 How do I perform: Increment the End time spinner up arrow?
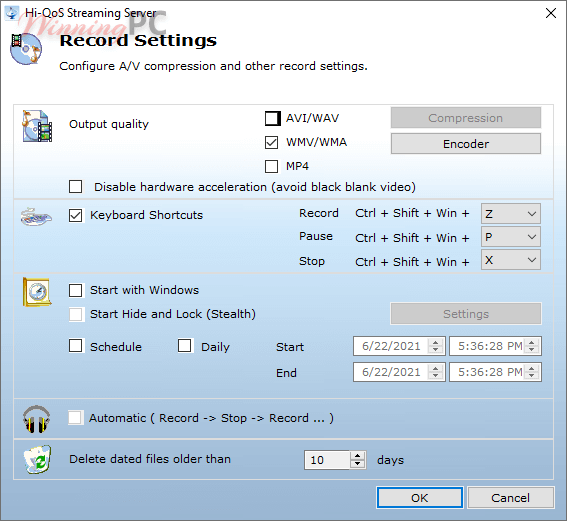tap(532, 368)
